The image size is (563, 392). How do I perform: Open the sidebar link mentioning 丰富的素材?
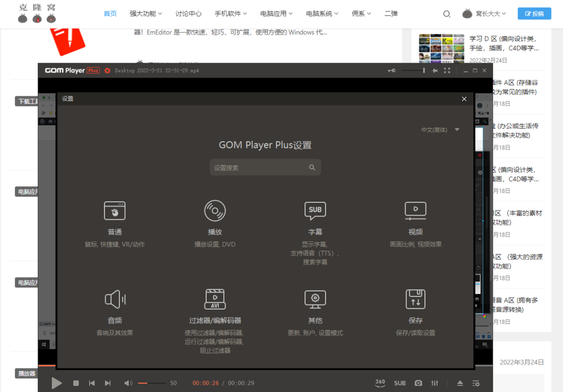click(x=517, y=218)
